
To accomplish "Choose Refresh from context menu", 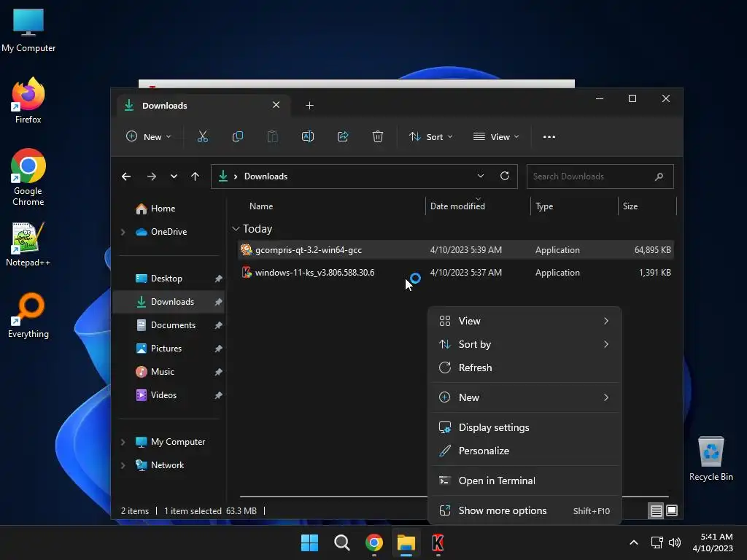I will tap(525, 367).
